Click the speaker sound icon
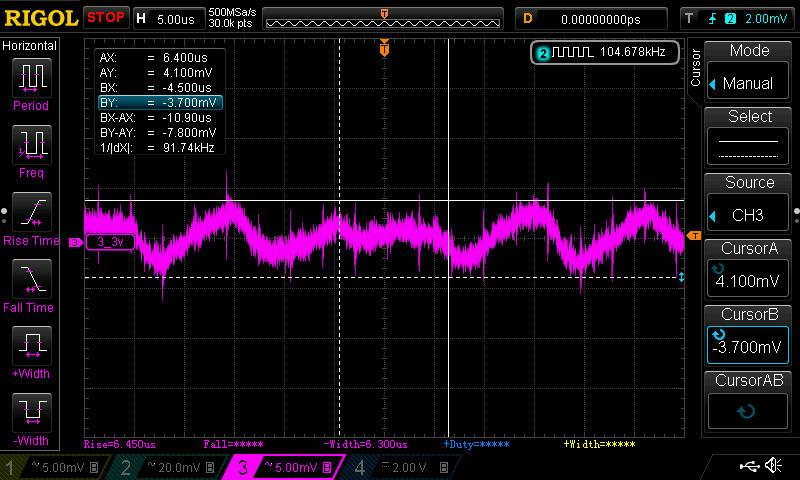Image resolution: width=800 pixels, height=480 pixels. coord(774,466)
